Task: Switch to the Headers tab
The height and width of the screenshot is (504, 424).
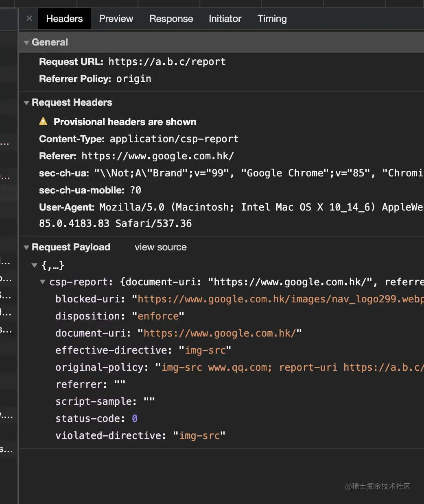Action: (x=64, y=19)
